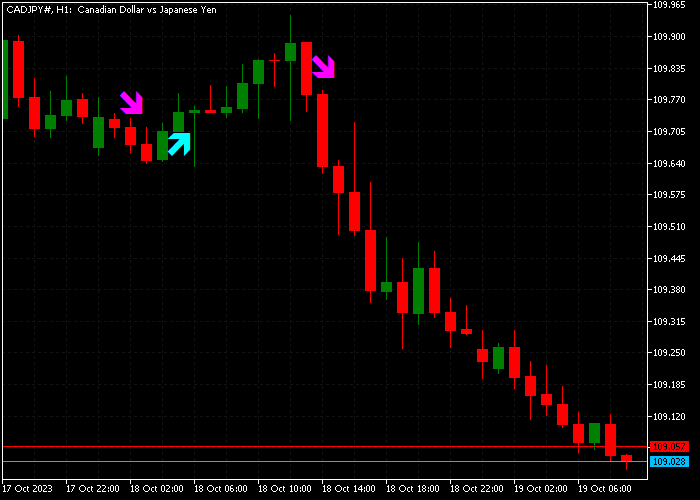Click the 19 Oct 02:00 time label
Viewport: 700px width, 500px height.
[x=541, y=489]
